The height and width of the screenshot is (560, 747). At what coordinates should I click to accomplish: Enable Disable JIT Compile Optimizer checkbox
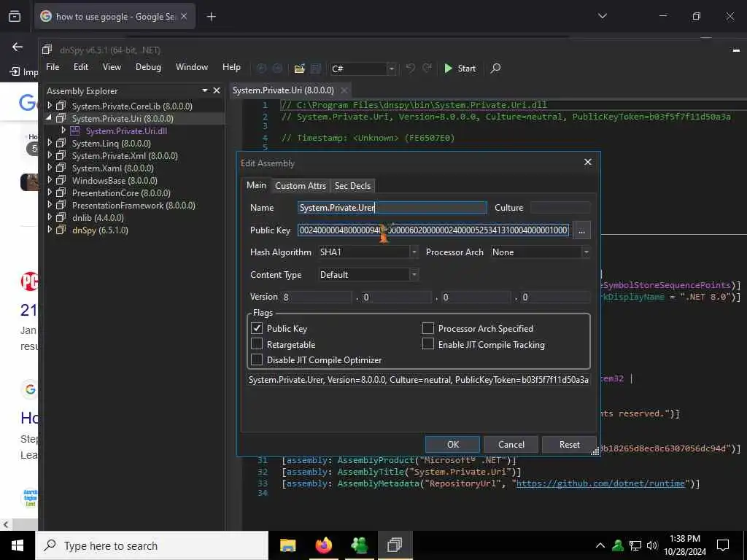257,359
